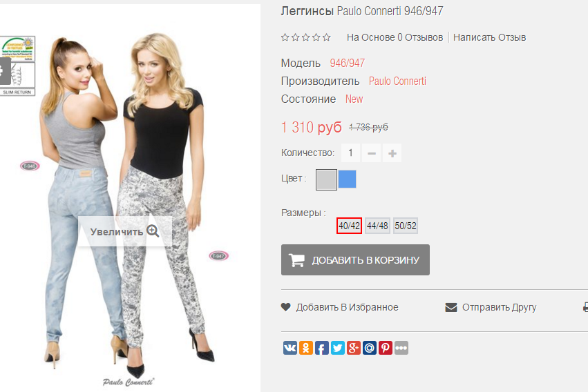Tweet this product via Twitter icon
Image resolution: width=588 pixels, height=392 pixels.
(x=337, y=348)
